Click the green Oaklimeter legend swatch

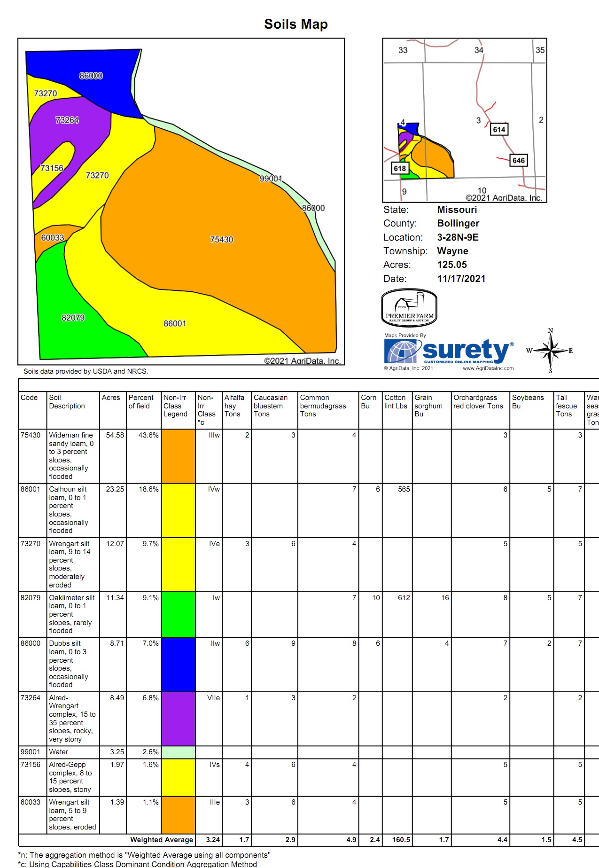[178, 614]
